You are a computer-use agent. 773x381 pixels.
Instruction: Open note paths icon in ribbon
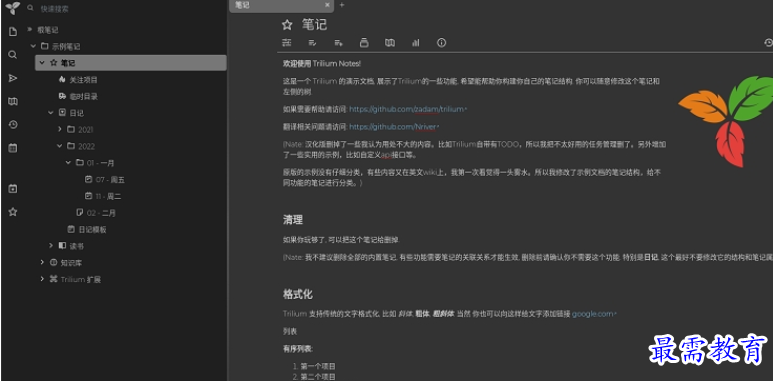coord(364,43)
